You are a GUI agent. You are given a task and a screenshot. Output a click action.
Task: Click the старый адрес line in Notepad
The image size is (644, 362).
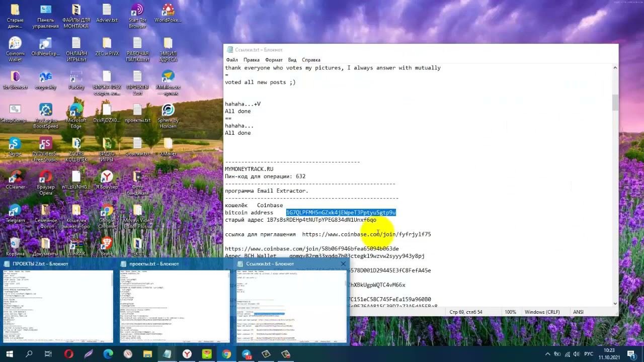300,220
